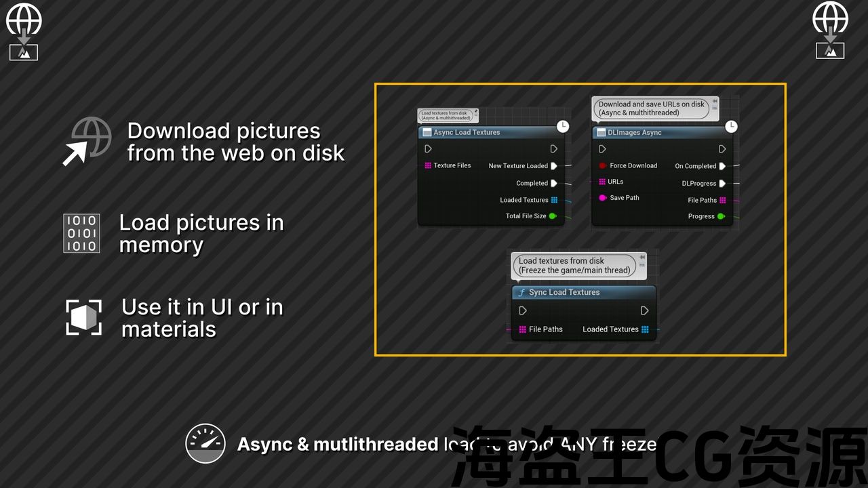This screenshot has width=868, height=488.
Task: Click the clock icon on Async Load Textures
Action: [x=563, y=125]
